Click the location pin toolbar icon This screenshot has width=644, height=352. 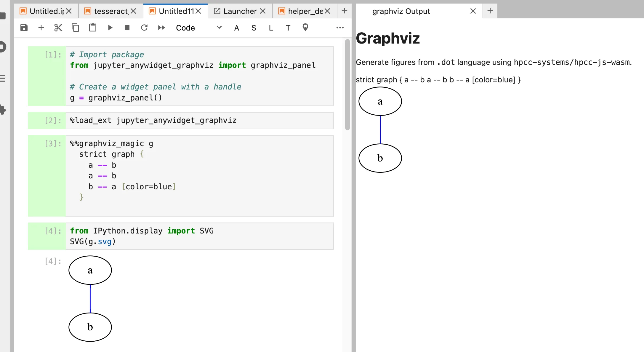(x=305, y=28)
